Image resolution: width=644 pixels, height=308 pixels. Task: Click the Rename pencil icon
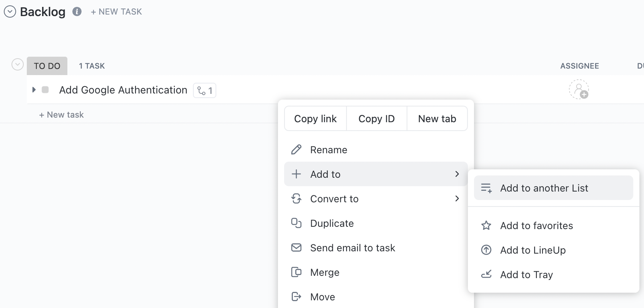pyautogui.click(x=296, y=150)
